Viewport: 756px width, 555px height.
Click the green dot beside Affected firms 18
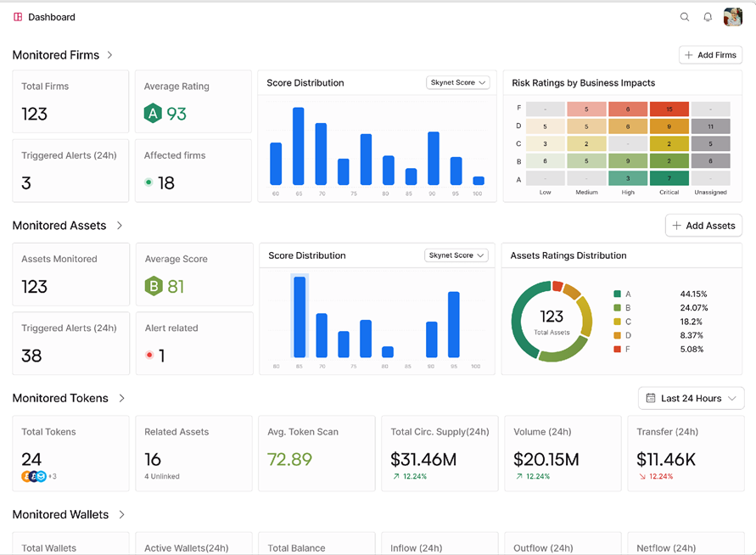(x=148, y=182)
